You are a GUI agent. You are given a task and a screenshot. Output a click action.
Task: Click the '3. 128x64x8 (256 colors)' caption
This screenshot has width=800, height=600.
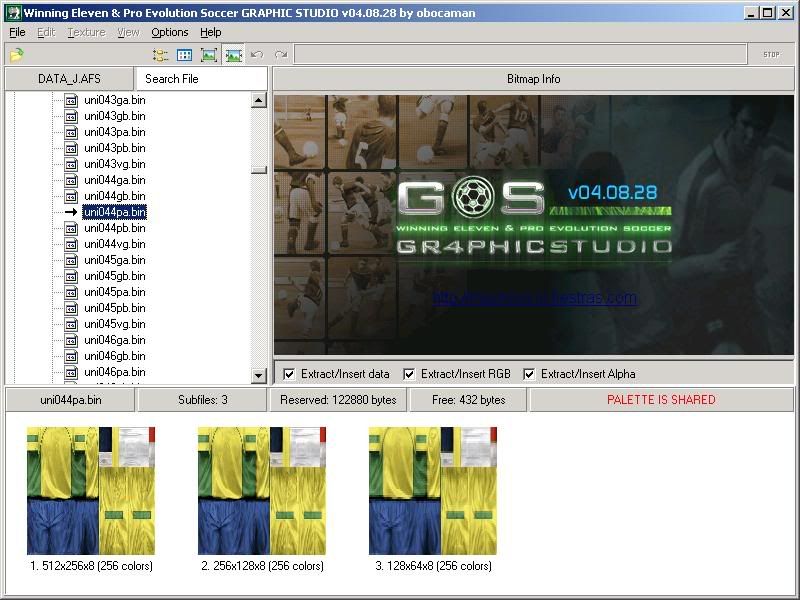click(433, 566)
